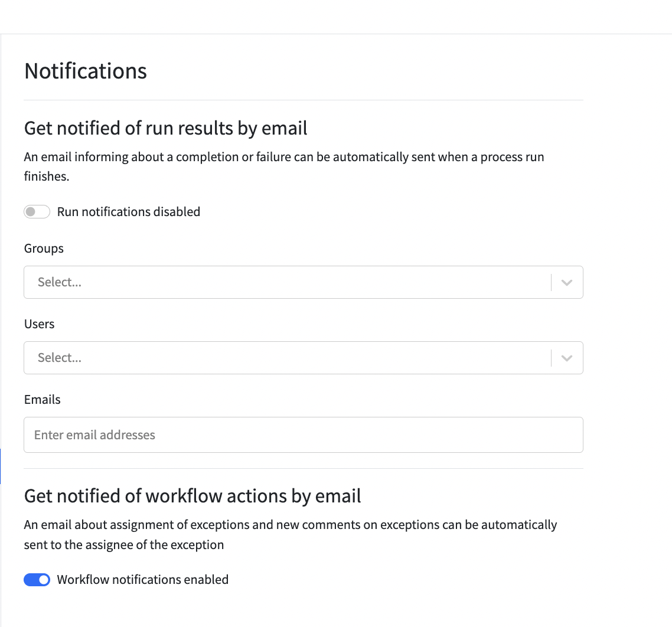672x627 pixels.
Task: Click the Users field label
Action: (40, 324)
